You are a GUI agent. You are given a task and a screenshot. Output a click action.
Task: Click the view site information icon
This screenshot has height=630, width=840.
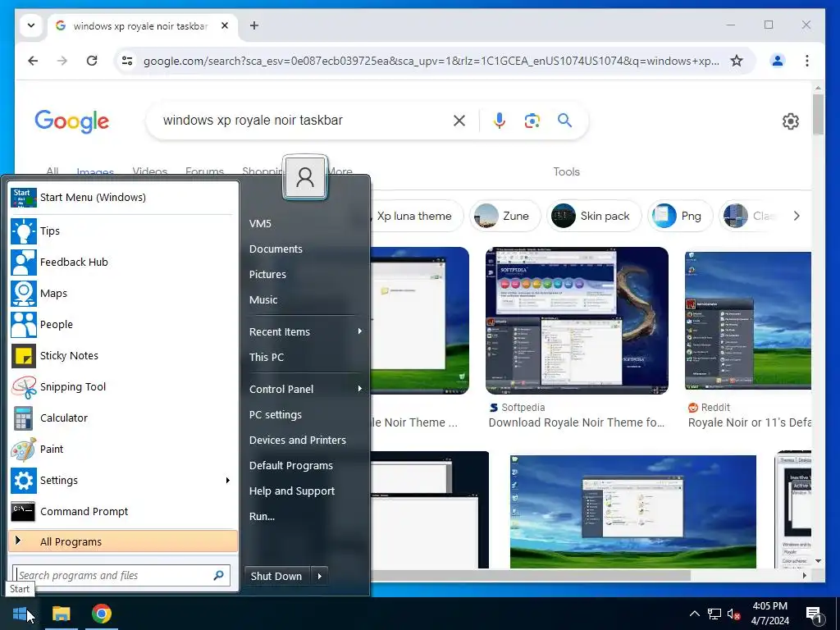point(127,61)
